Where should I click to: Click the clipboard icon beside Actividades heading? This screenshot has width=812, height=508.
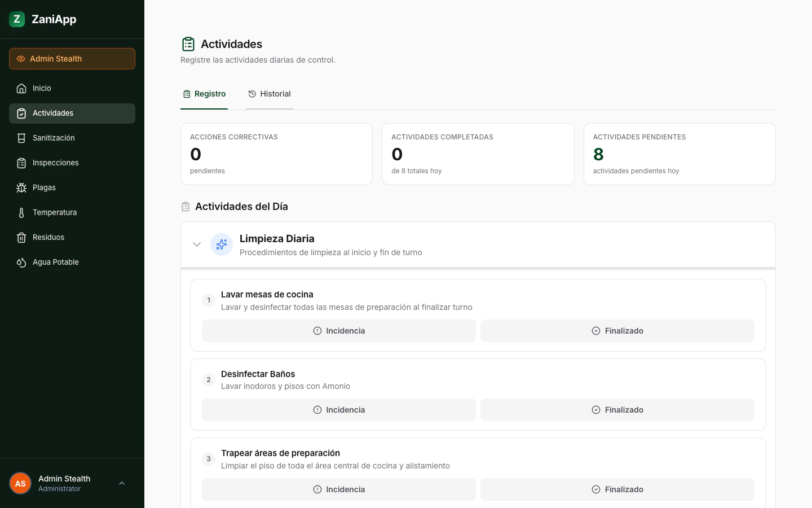[x=188, y=44]
